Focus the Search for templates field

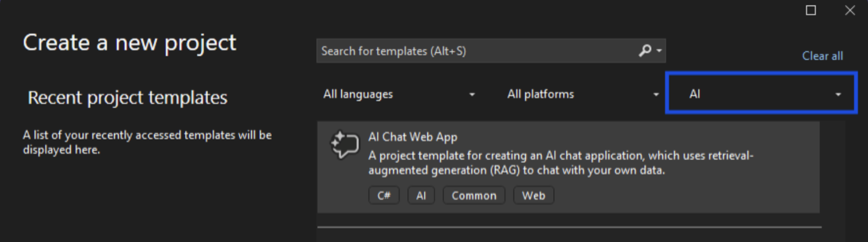(x=476, y=51)
